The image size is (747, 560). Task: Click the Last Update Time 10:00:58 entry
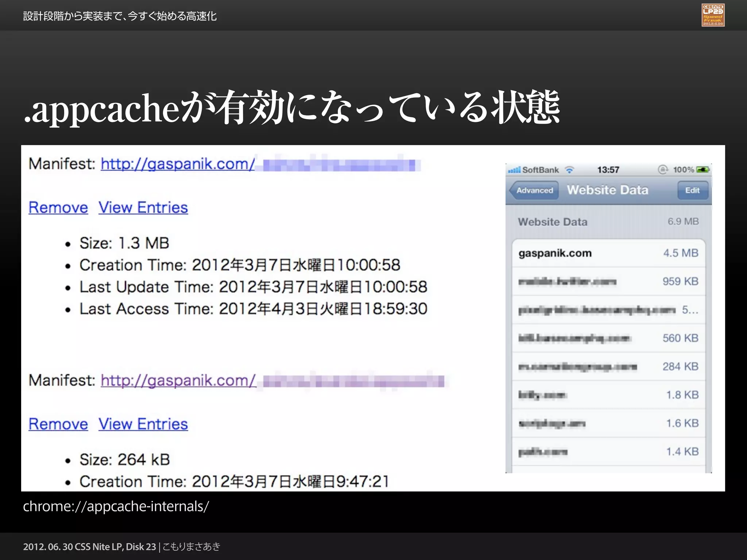[253, 287]
